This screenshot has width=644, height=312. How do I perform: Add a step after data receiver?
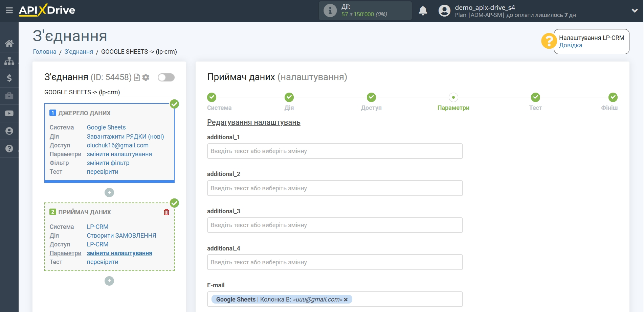pyautogui.click(x=109, y=281)
